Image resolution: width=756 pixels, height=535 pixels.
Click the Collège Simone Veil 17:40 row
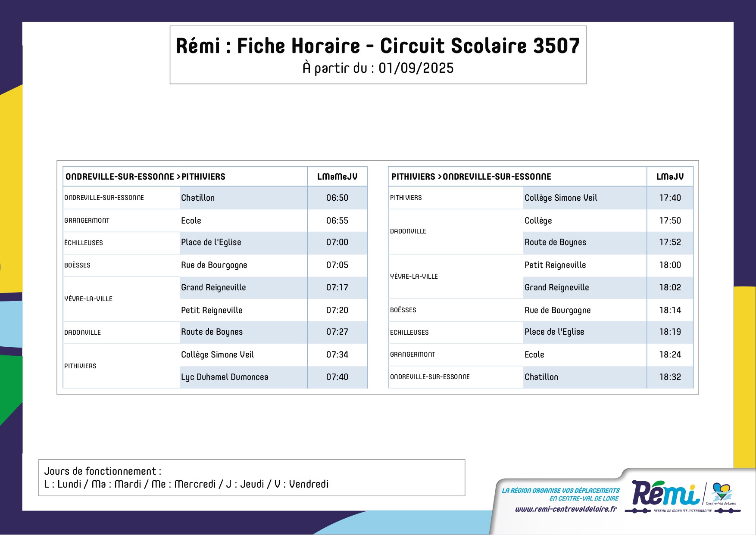click(x=540, y=198)
